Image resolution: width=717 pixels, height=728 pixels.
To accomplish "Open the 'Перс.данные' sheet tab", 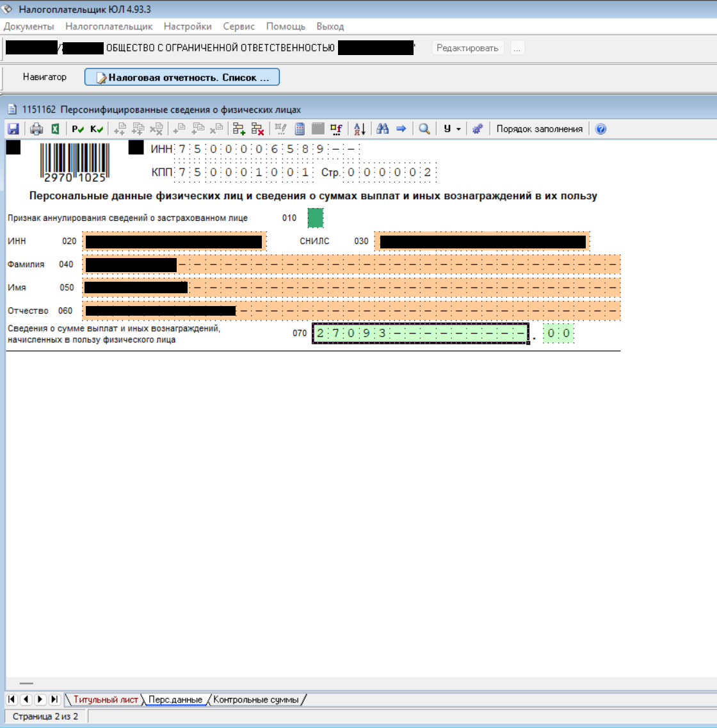I will (x=175, y=700).
